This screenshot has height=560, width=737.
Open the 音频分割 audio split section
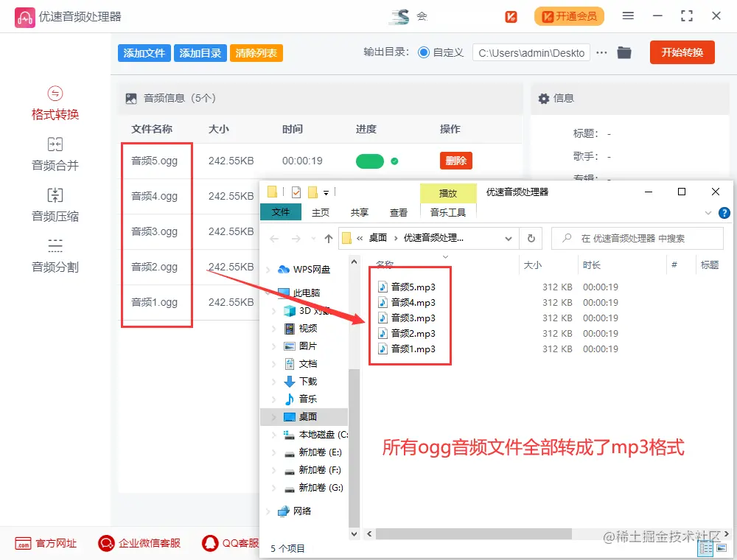(x=55, y=256)
